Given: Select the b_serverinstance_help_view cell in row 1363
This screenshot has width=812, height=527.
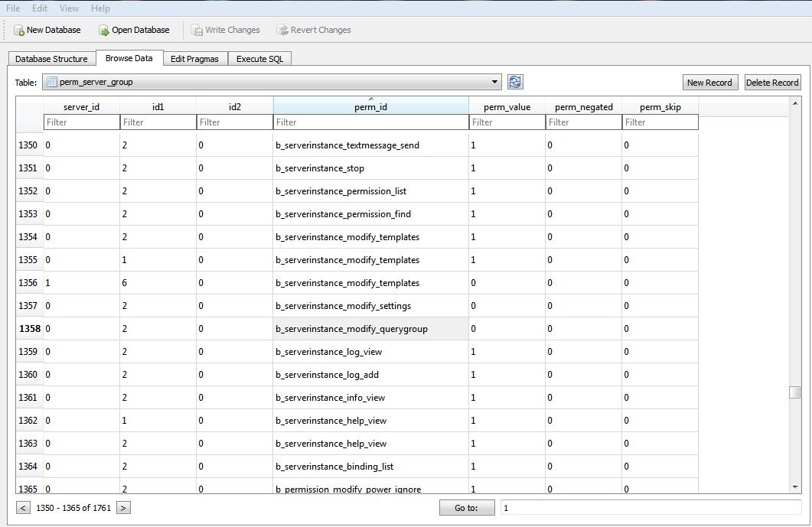Looking at the screenshot, I should 370,444.
